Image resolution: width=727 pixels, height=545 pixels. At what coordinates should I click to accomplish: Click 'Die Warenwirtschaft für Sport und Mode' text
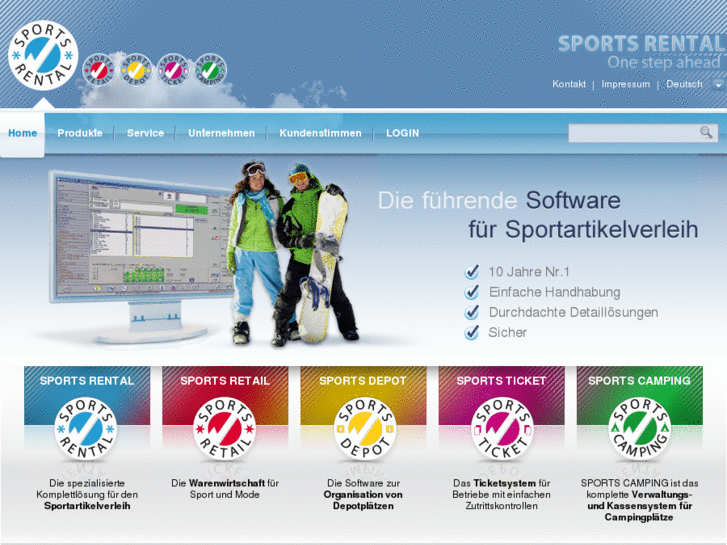[225, 489]
